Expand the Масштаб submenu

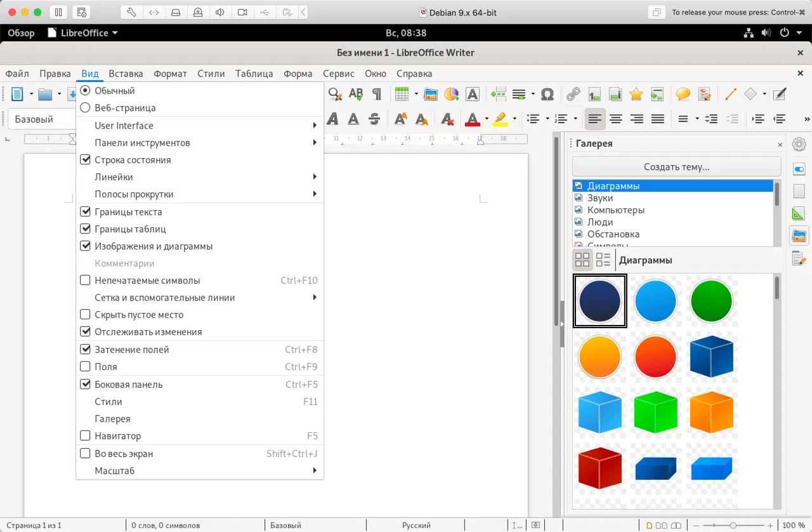(200, 471)
